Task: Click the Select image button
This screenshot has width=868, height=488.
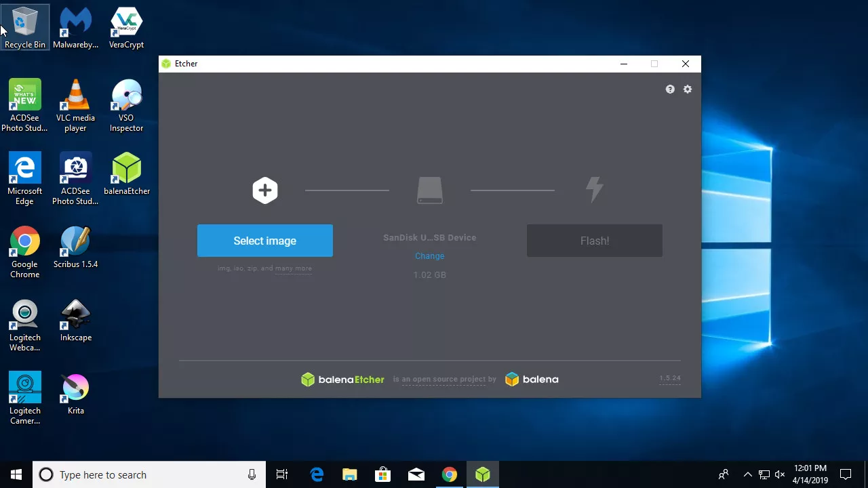Action: coord(265,241)
